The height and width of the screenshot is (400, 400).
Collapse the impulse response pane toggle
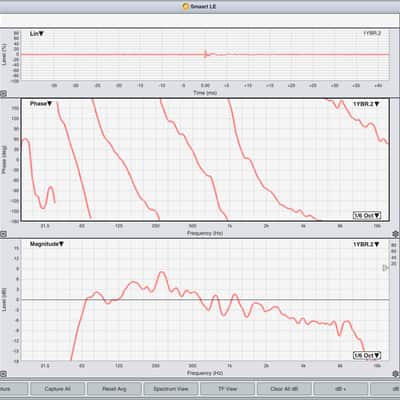click(3, 94)
